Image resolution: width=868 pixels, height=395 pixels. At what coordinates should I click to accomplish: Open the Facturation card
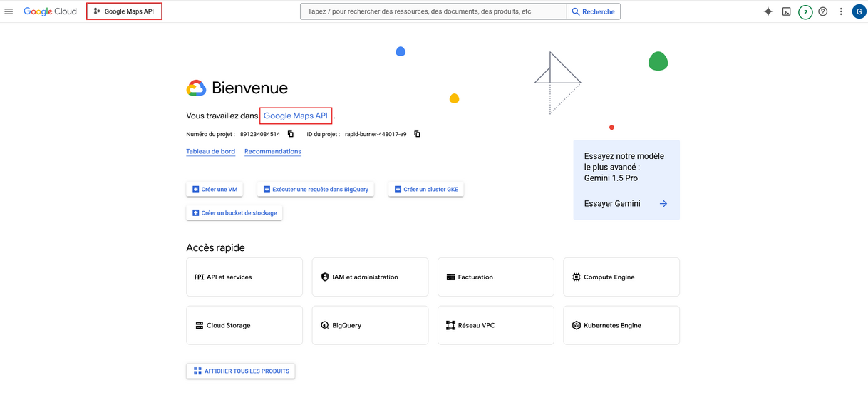[x=496, y=277]
